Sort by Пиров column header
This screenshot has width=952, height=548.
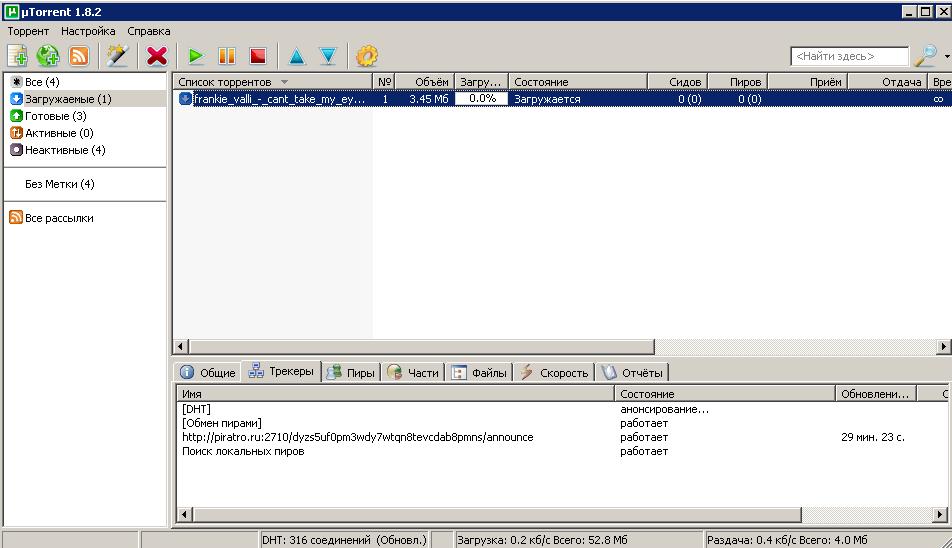point(738,81)
